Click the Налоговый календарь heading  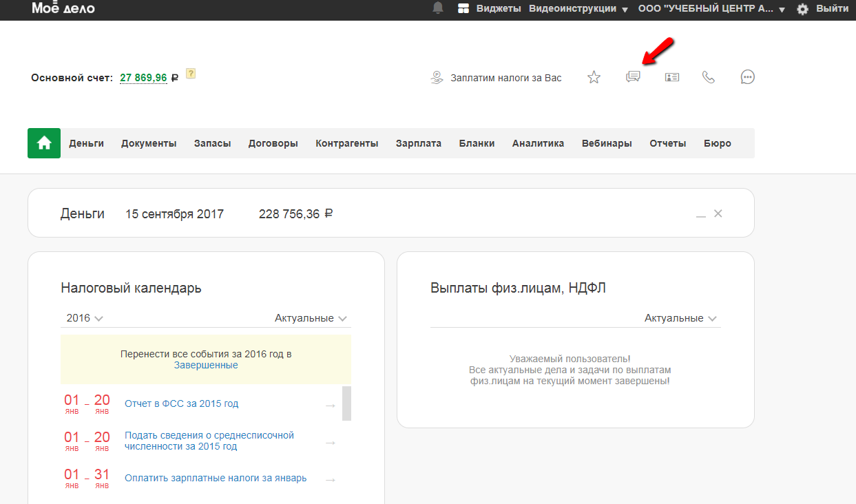131,288
